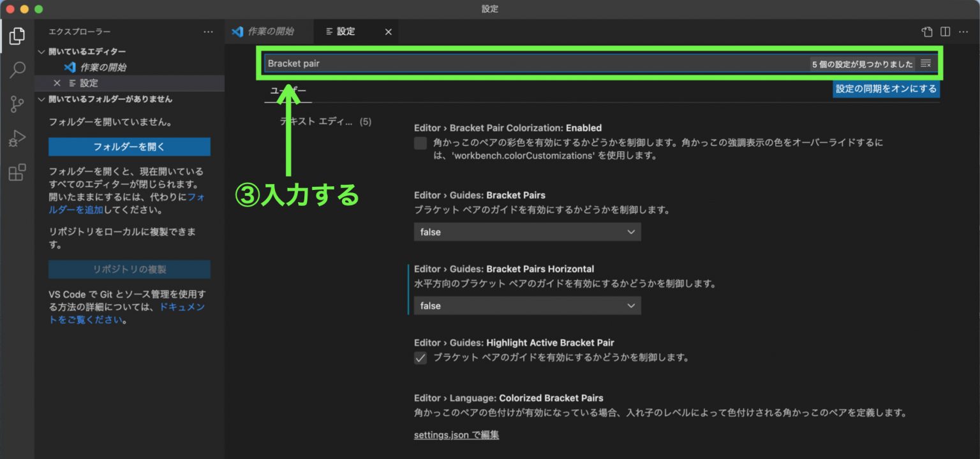Open the Search view icon
The image size is (980, 459).
[x=17, y=70]
